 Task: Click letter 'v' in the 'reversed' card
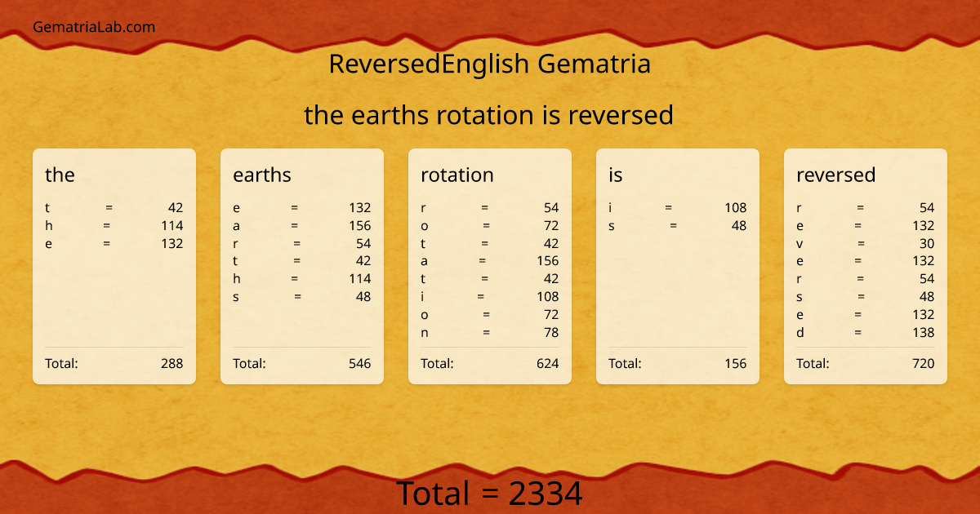[800, 244]
